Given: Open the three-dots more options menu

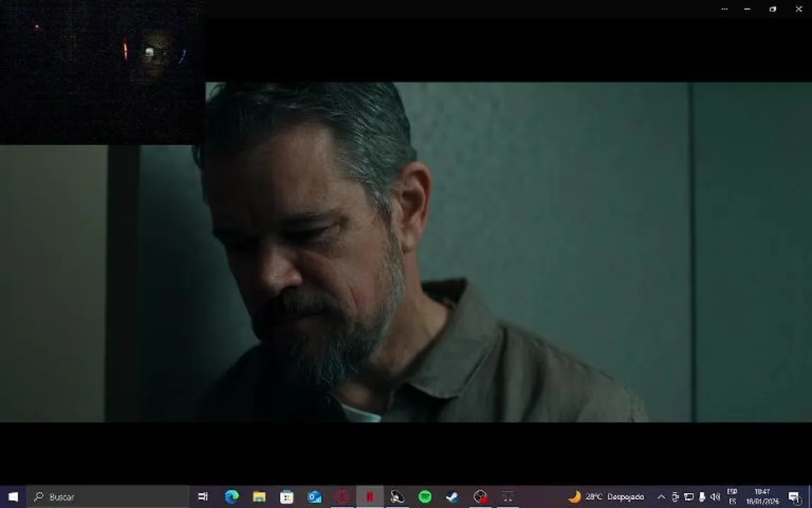Looking at the screenshot, I should pyautogui.click(x=725, y=8).
